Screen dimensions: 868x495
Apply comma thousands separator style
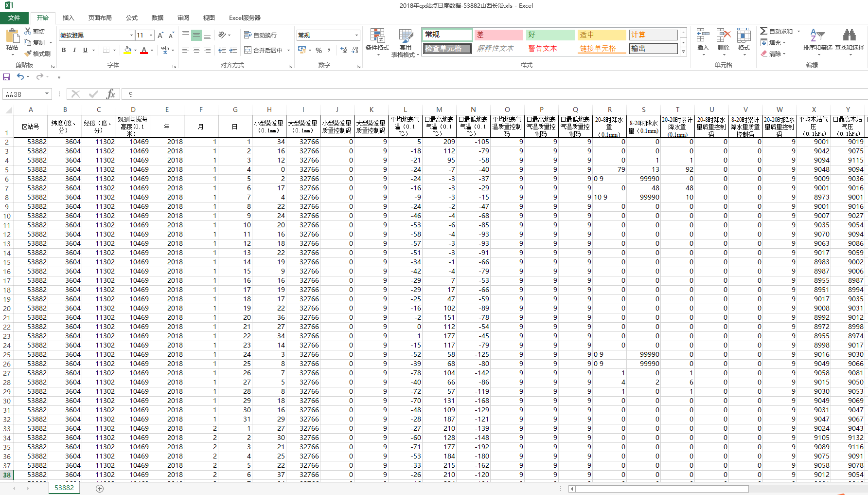(x=329, y=50)
